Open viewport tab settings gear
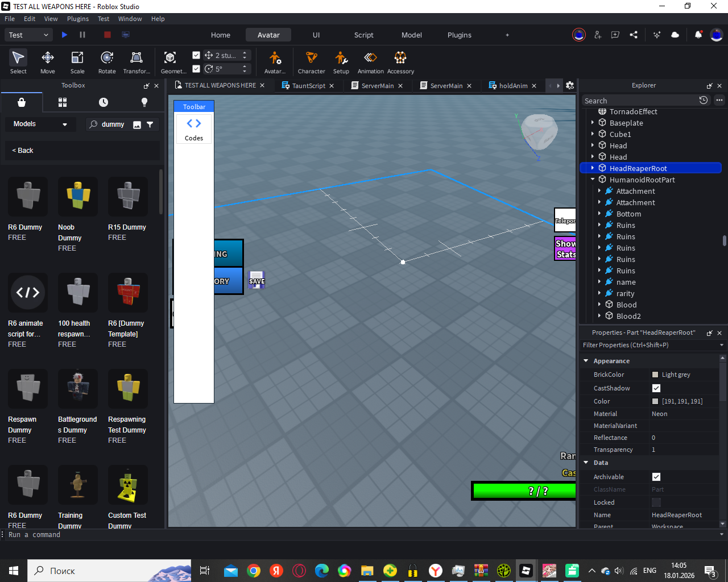728x582 pixels. [570, 86]
